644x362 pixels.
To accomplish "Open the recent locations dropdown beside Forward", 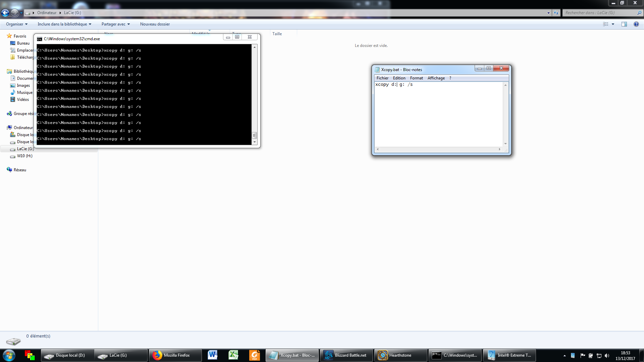I will tap(21, 13).
